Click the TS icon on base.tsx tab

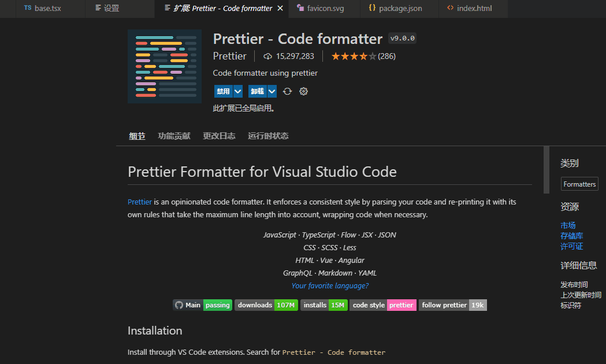[x=28, y=9]
